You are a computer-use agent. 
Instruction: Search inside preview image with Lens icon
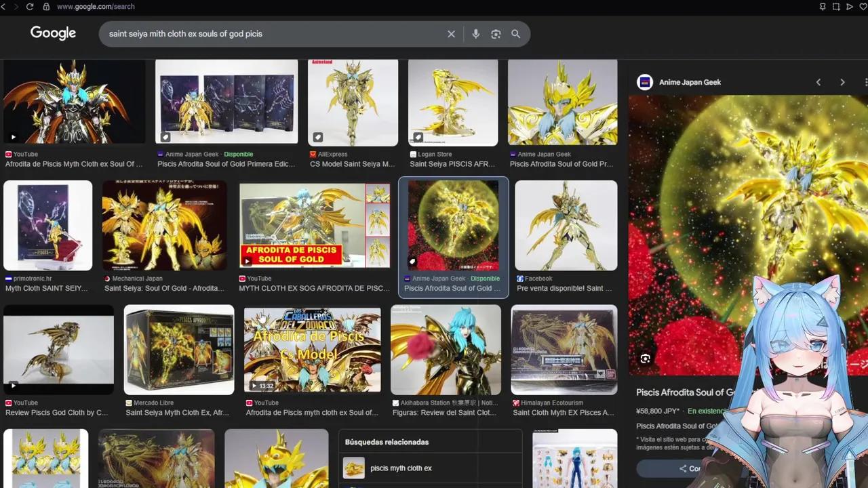click(645, 359)
